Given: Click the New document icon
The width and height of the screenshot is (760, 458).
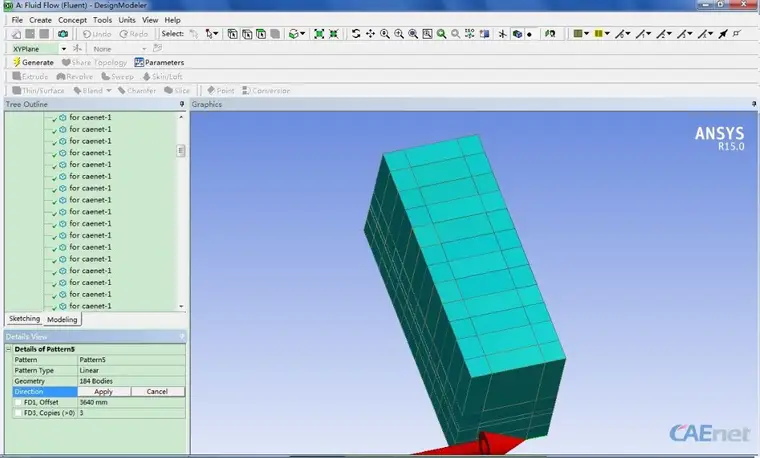Looking at the screenshot, I should coord(16,34).
